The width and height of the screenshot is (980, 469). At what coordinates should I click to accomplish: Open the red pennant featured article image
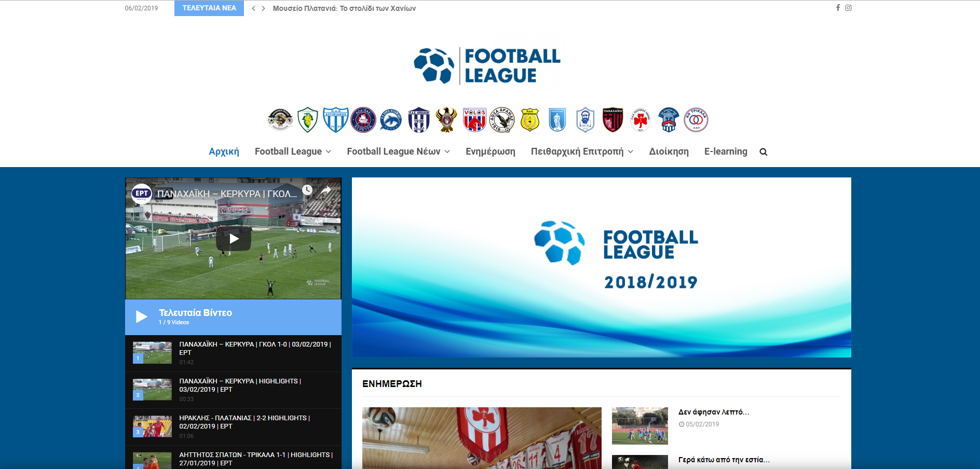482,438
